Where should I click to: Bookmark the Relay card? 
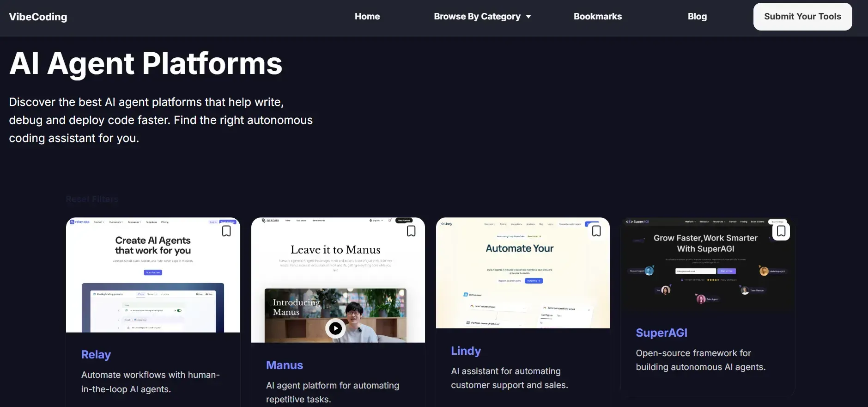(x=226, y=231)
